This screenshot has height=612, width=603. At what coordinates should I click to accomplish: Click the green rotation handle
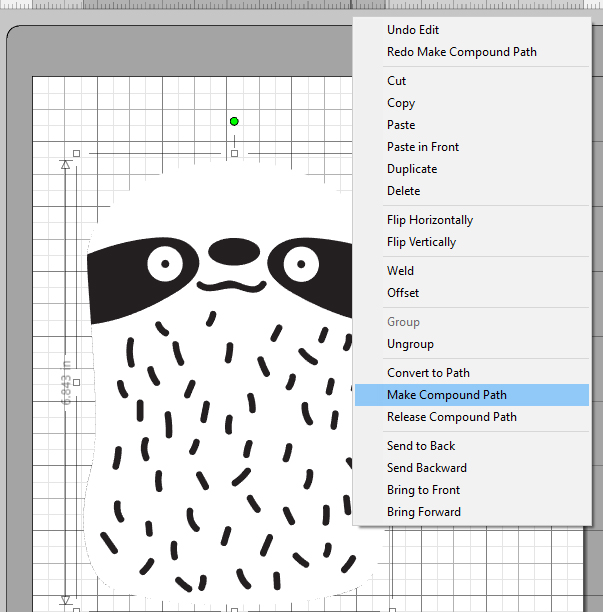point(234,122)
